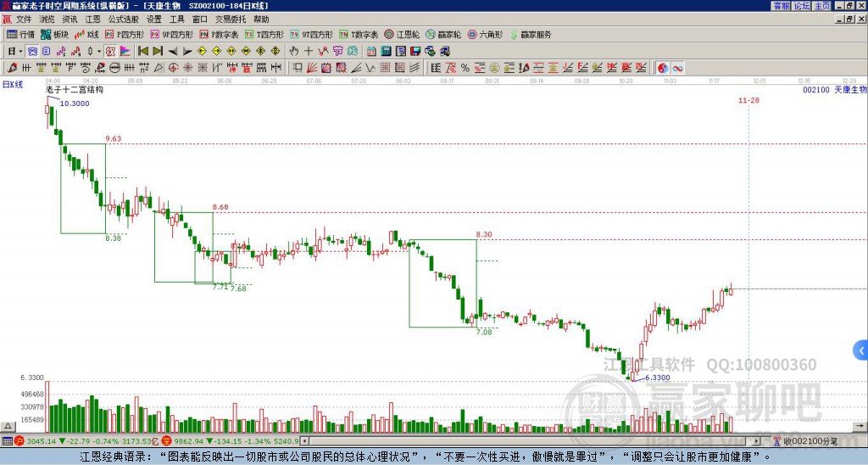Click the 板块 toolbar button
868x465 pixels.
[x=54, y=34]
